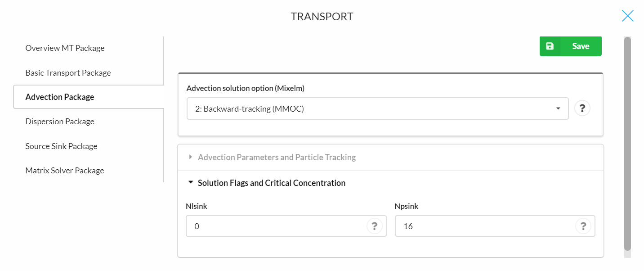
Task: Click the save disk icon on the Save button
Action: click(550, 46)
